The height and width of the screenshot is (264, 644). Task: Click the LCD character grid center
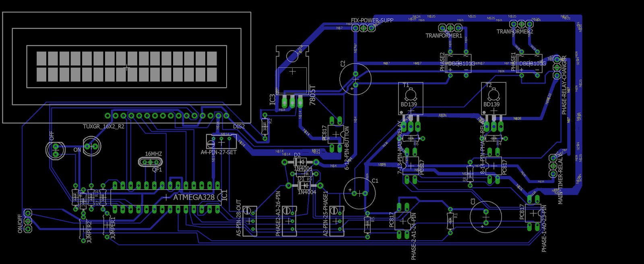pyautogui.click(x=127, y=67)
